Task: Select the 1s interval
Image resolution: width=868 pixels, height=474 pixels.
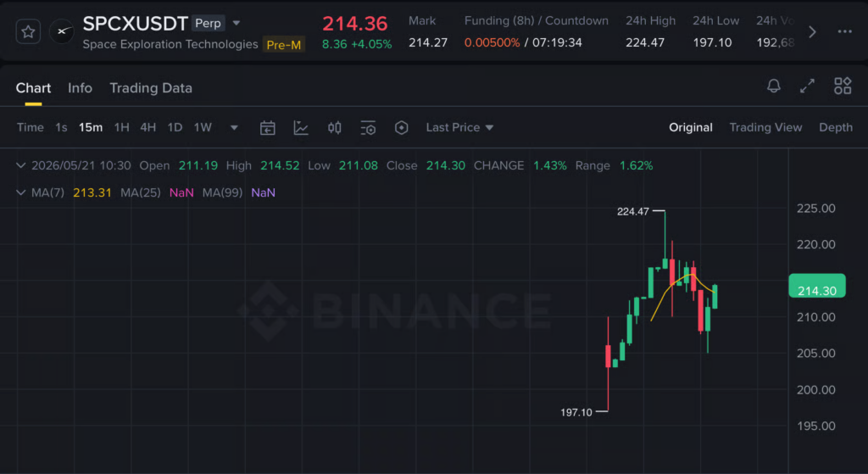Action: point(61,127)
